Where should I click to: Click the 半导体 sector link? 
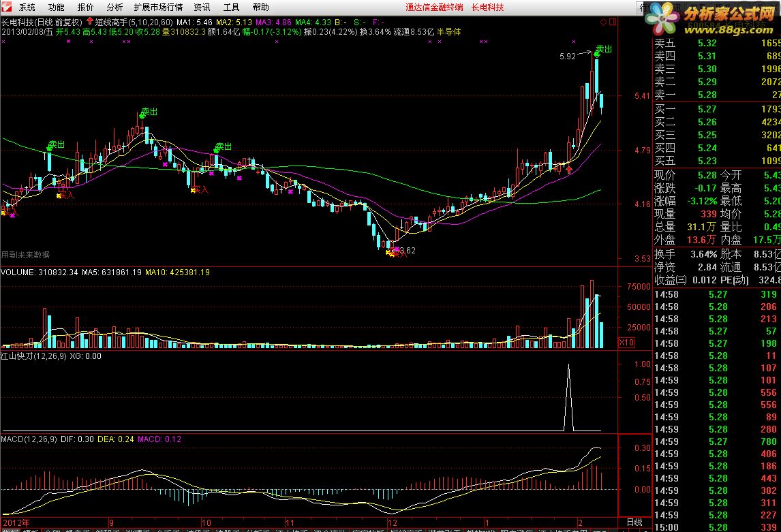(x=449, y=32)
